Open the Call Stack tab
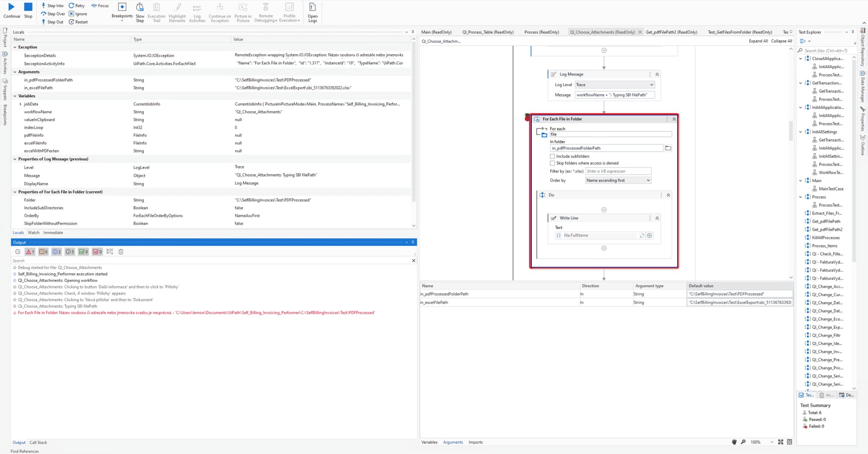 (x=38, y=443)
